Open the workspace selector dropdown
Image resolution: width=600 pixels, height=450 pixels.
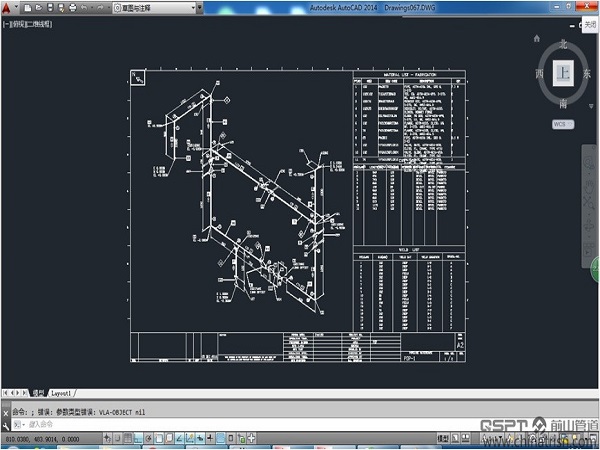pos(157,6)
